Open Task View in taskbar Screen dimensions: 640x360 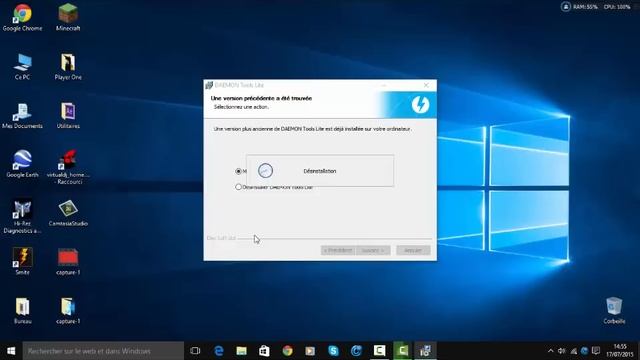(195, 351)
